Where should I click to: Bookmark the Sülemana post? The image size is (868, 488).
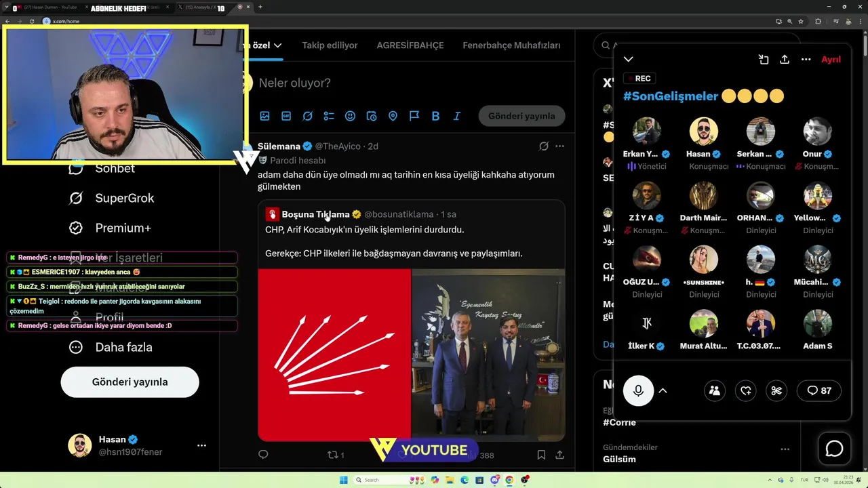[541, 455]
